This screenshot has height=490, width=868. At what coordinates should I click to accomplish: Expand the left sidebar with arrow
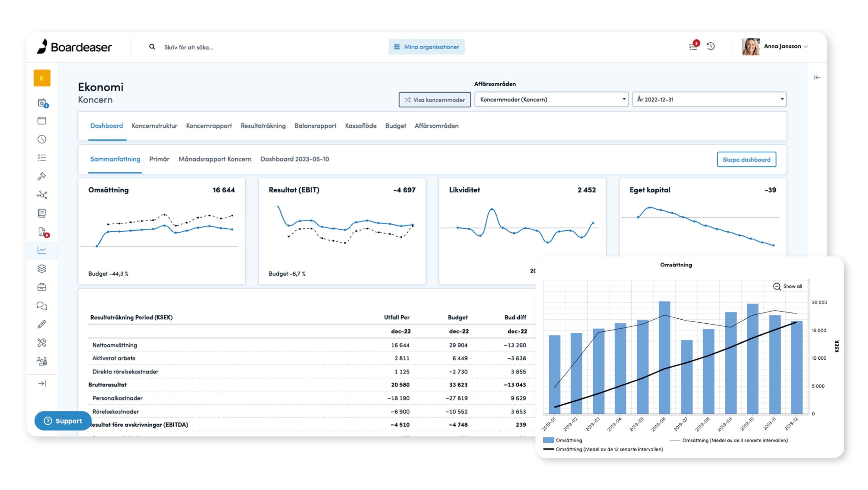point(42,383)
